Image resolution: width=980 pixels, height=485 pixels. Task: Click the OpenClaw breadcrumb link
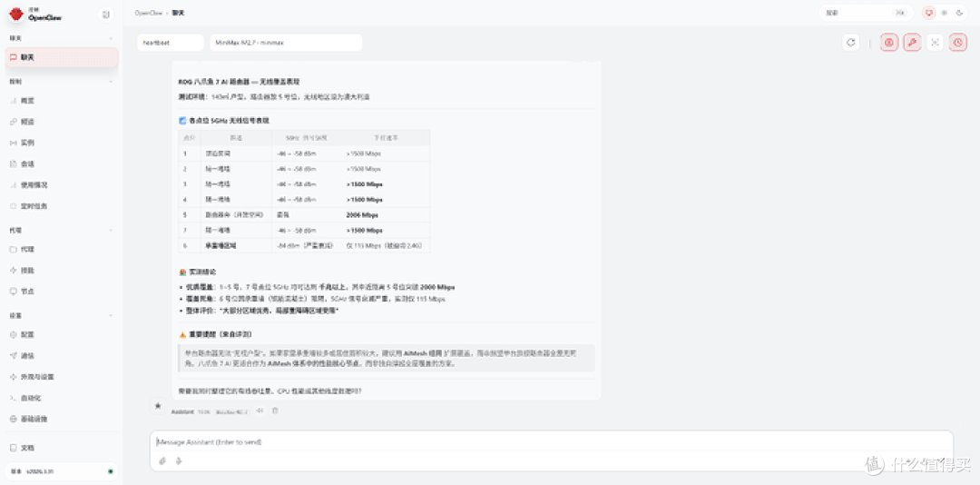point(148,13)
